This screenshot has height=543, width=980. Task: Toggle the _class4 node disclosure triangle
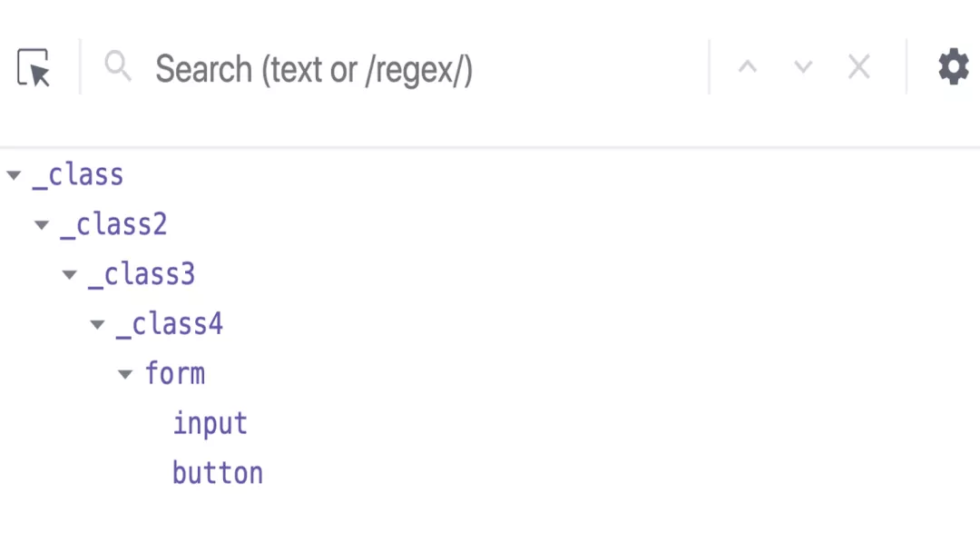[98, 324]
